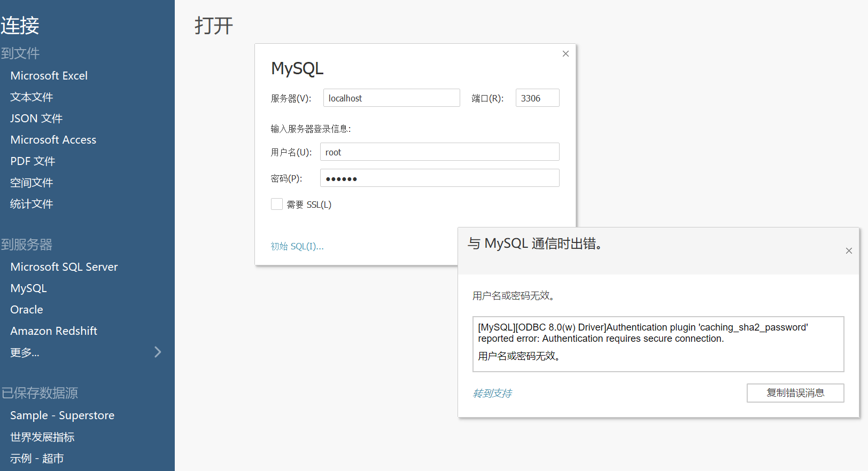This screenshot has height=471, width=868.
Task: Open the 初始 SQL(I)... link
Action: 297,246
